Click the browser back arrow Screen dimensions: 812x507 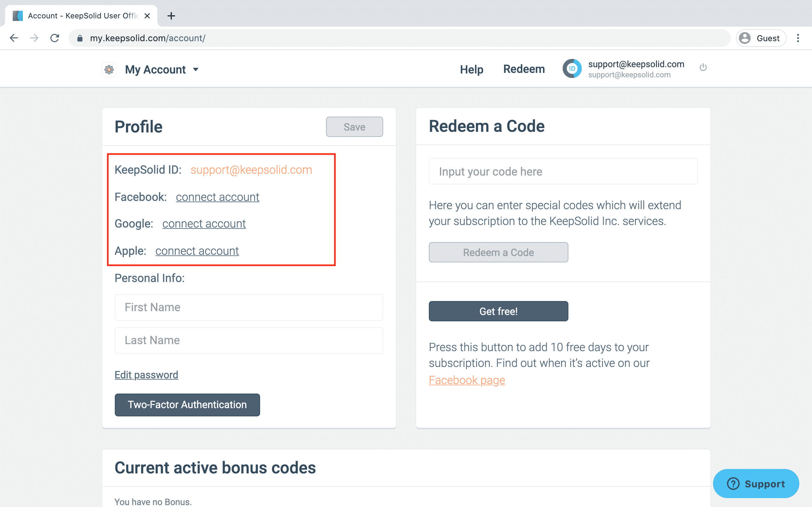click(x=14, y=38)
